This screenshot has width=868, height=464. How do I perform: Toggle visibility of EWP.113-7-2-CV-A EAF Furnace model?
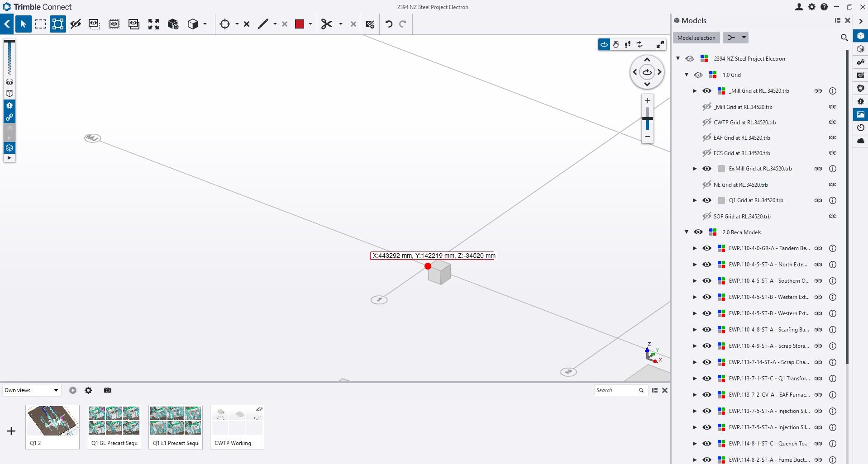click(x=706, y=395)
